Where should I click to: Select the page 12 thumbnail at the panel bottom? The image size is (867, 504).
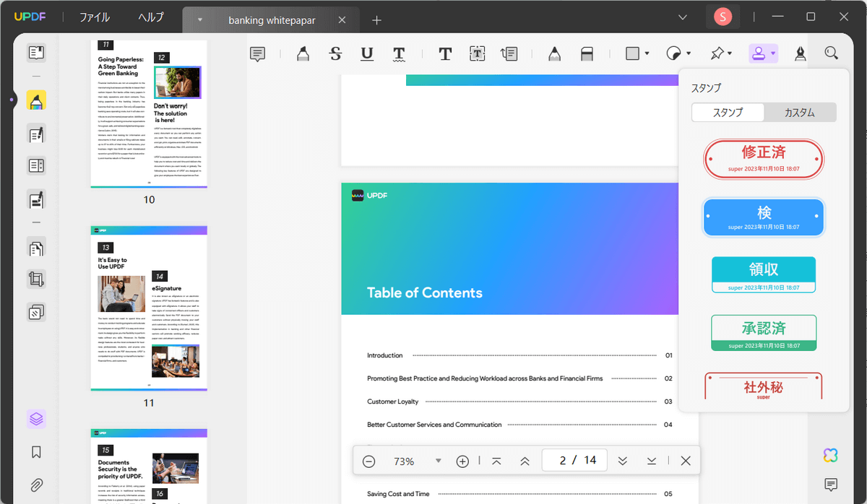tap(149, 466)
